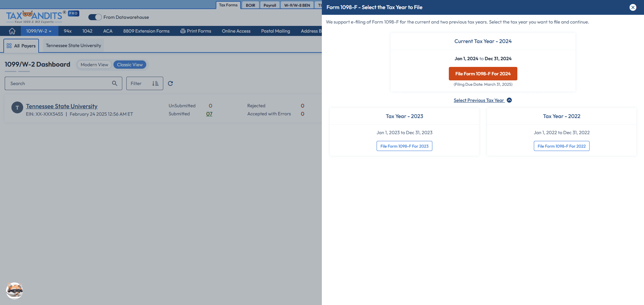
Task: Open Tennessee State University payer link
Action: 62,106
